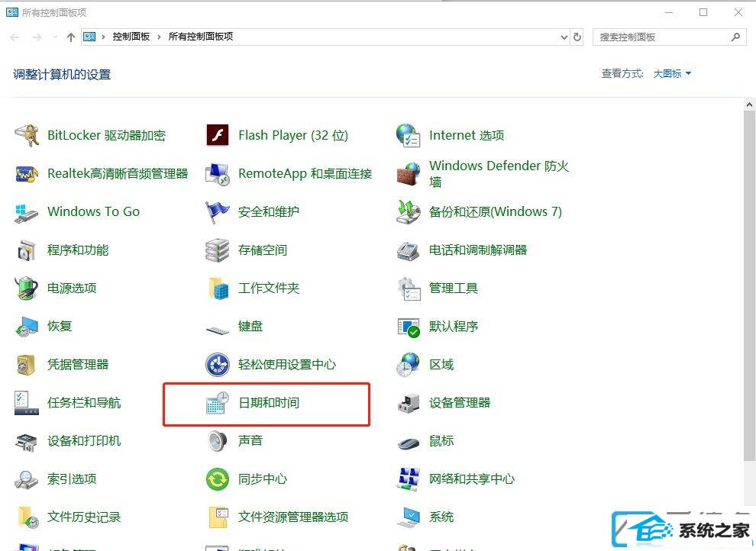
Task: Open the 声音 speaker icon
Action: coord(218,440)
